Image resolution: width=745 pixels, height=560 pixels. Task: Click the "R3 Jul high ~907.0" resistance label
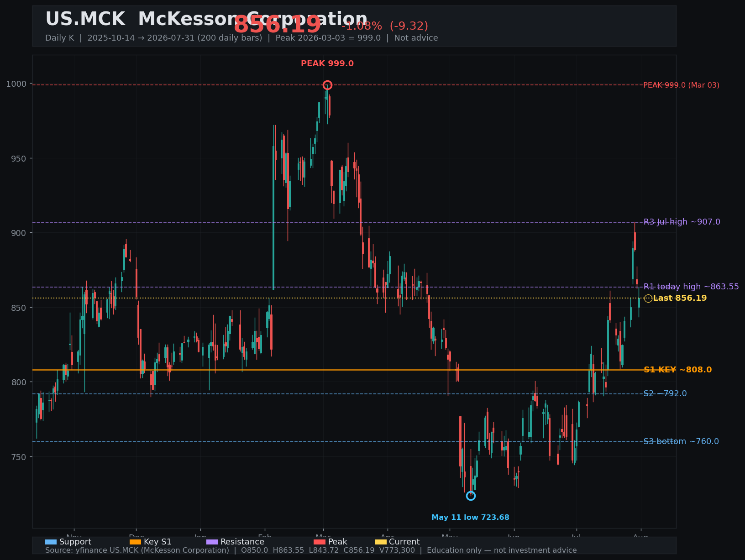682,222
